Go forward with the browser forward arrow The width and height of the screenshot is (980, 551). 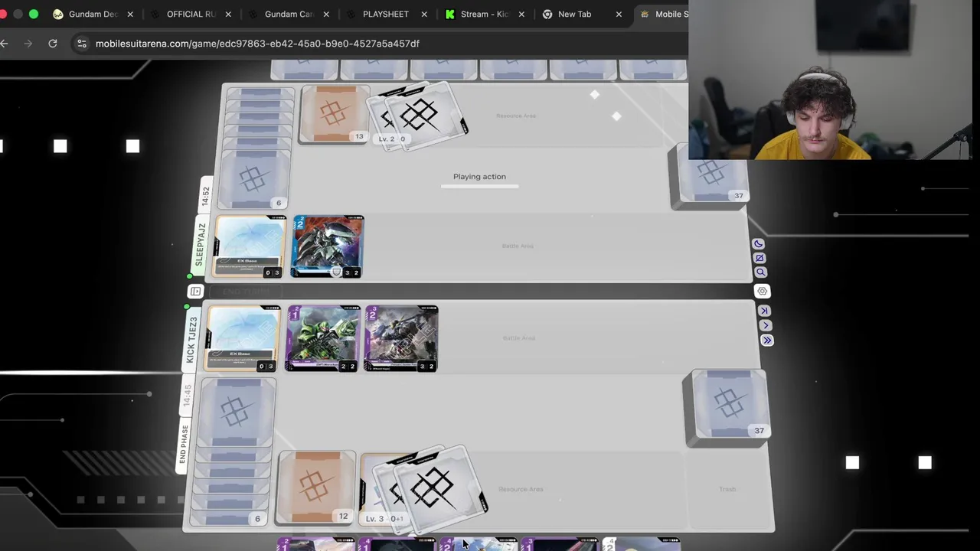click(28, 44)
